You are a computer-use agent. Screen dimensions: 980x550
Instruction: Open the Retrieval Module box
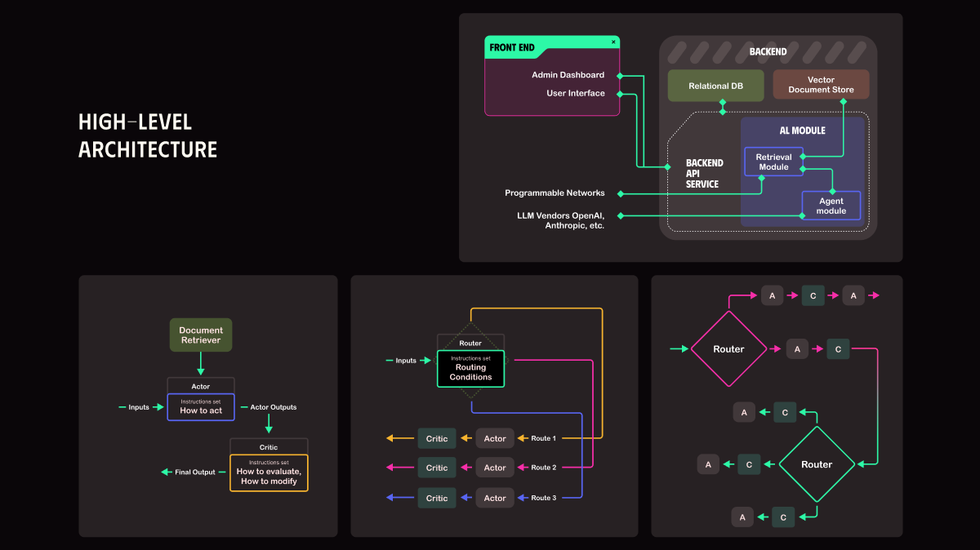click(773, 162)
